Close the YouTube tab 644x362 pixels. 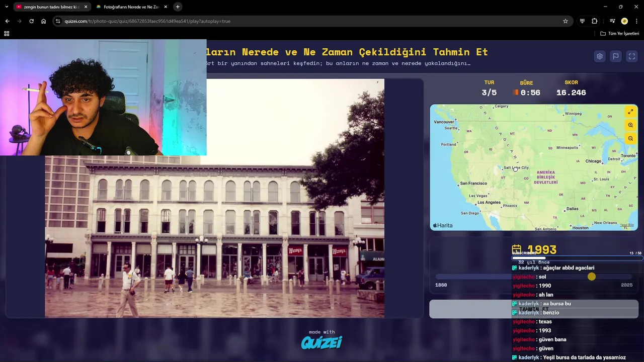tap(86, 7)
